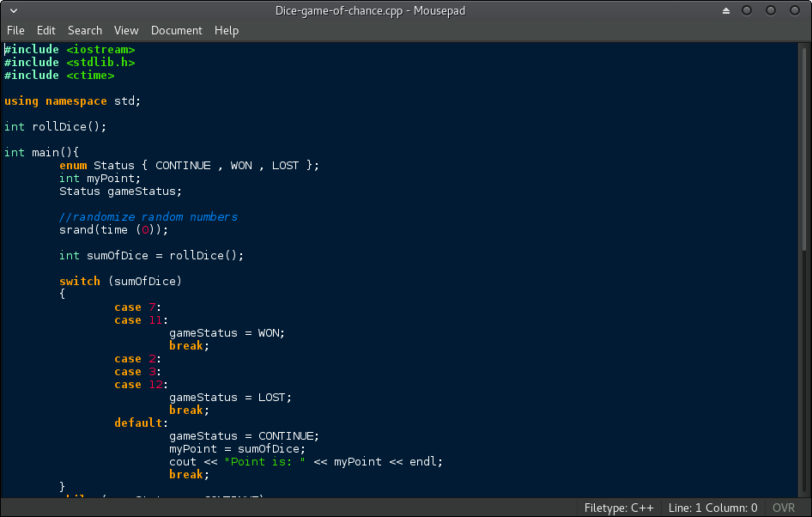Viewport: 812px width, 517px height.
Task: Toggle the OVR overwrite mode indicator
Action: point(783,508)
